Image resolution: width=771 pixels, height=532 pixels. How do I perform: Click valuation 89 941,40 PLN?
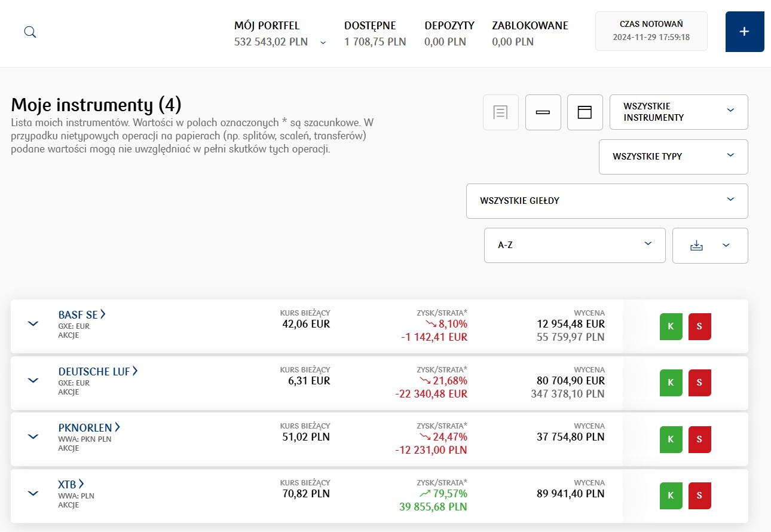571,494
